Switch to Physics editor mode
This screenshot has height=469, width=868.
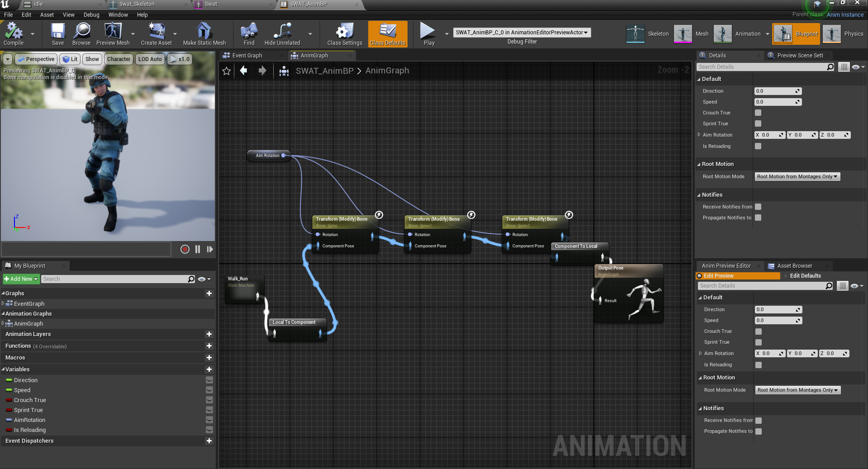(x=844, y=34)
